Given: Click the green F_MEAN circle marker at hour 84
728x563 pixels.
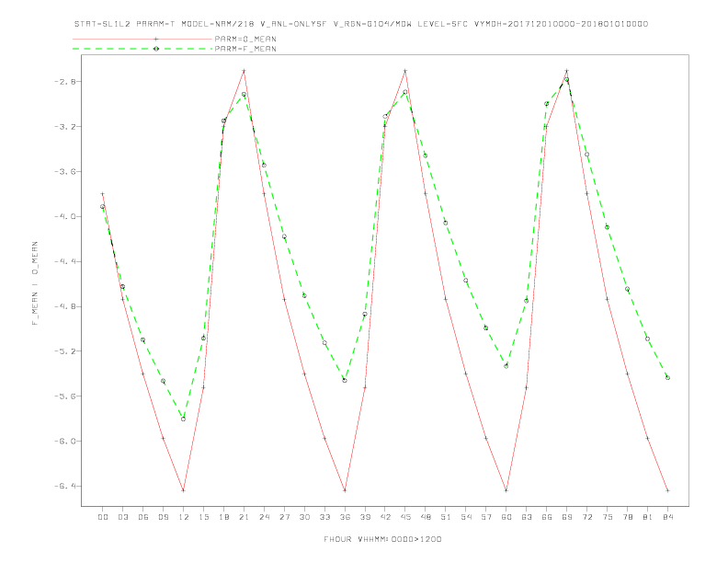Looking at the screenshot, I should point(667,378).
